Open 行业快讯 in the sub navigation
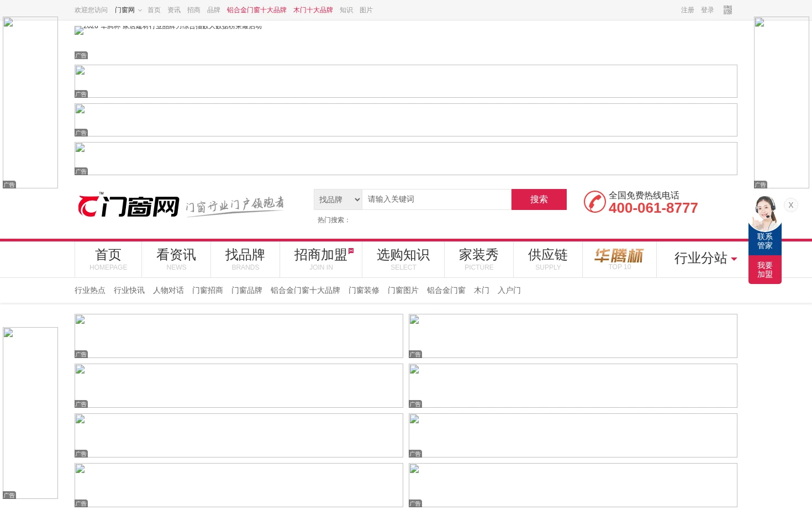This screenshot has height=510, width=812. tap(129, 290)
